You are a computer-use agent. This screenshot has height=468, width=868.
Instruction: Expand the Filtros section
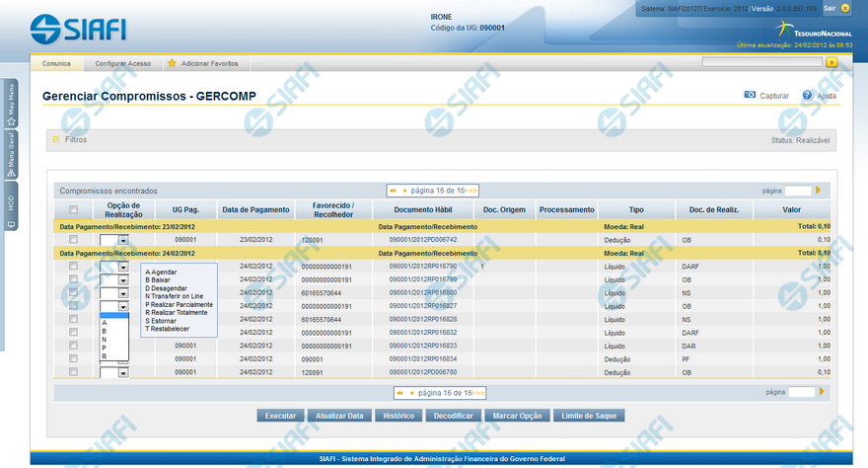(x=55, y=140)
